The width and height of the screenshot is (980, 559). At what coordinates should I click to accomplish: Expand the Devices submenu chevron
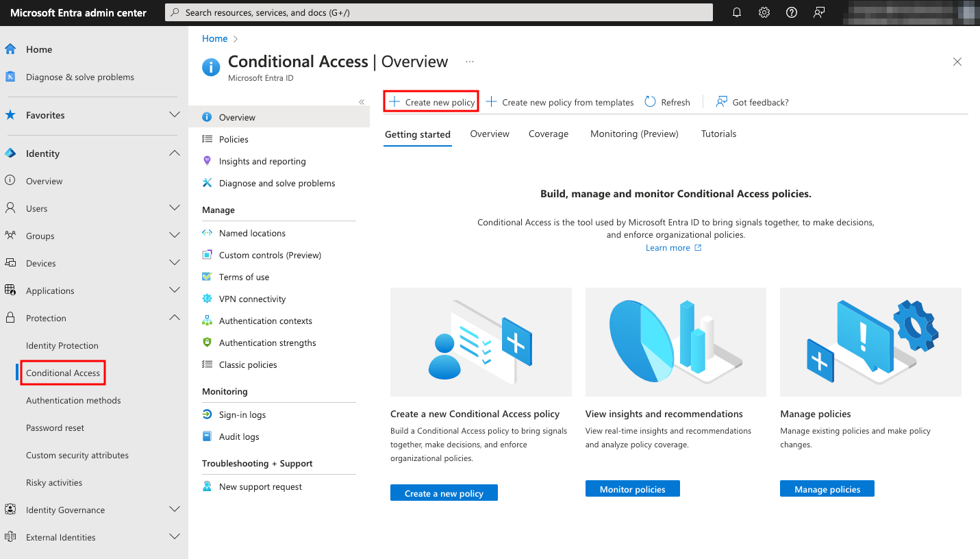pyautogui.click(x=175, y=263)
